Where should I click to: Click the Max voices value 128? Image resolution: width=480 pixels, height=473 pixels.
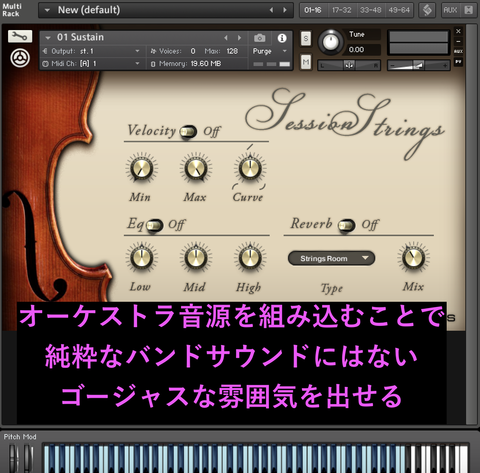[x=232, y=51]
